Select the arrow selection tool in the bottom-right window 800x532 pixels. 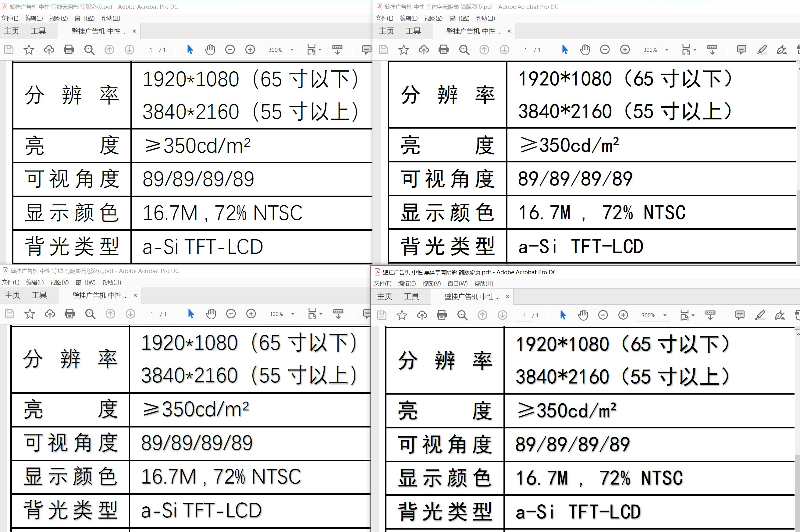click(x=563, y=315)
